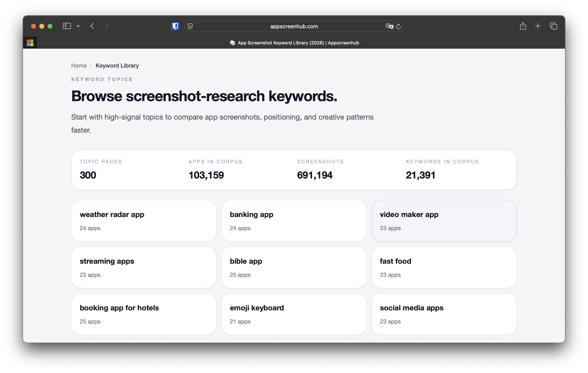Expand the address bar field
This screenshot has height=373, width=588.
pyautogui.click(x=294, y=26)
